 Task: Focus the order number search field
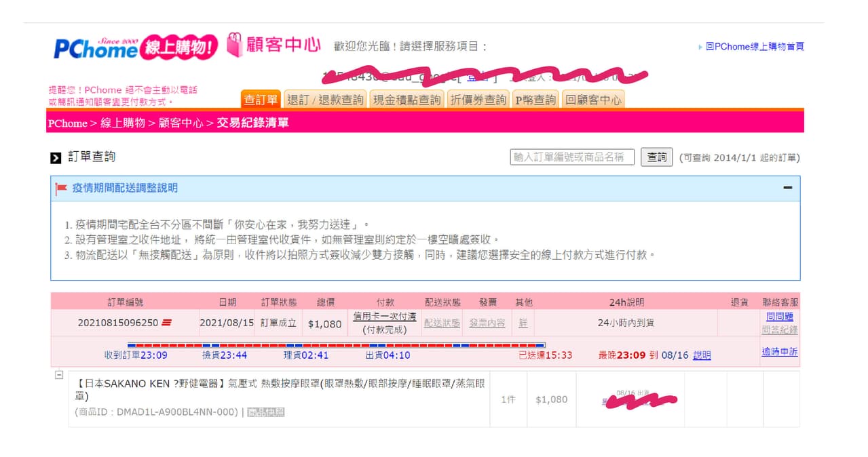point(572,157)
